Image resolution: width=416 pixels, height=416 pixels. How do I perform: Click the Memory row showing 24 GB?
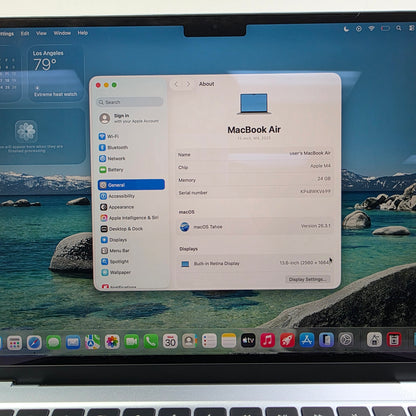[254, 179]
